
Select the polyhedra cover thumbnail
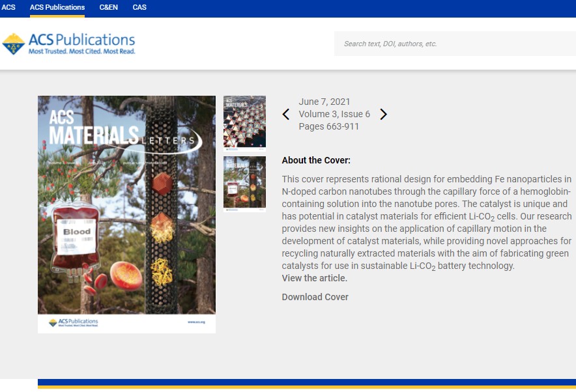pyautogui.click(x=244, y=123)
